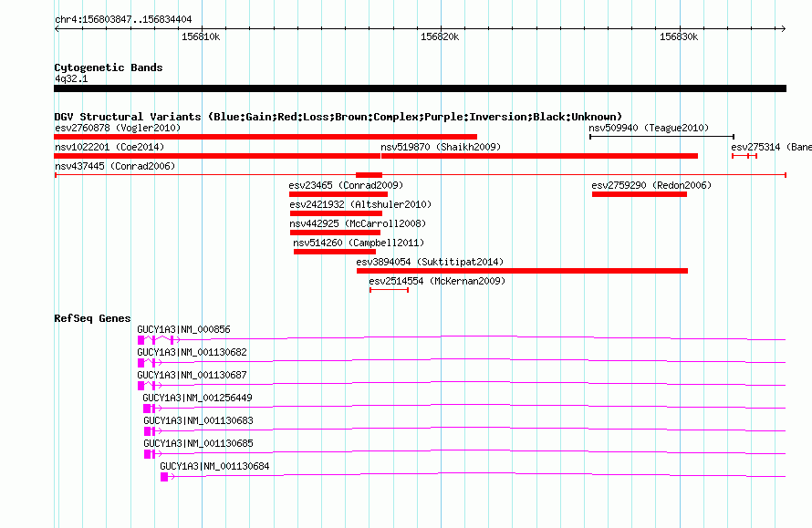Select the red bar under nsv514260
The image size is (812, 528).
335,252
